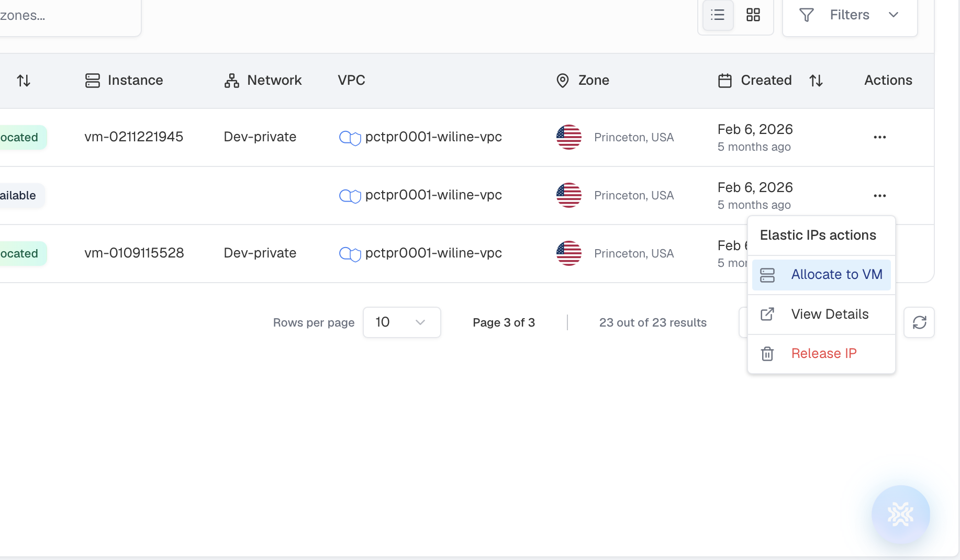
Task: Select View Details from the menu
Action: coord(821,314)
